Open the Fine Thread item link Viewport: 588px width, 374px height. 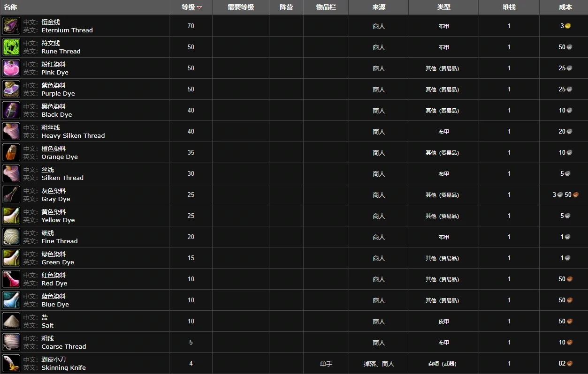60,241
